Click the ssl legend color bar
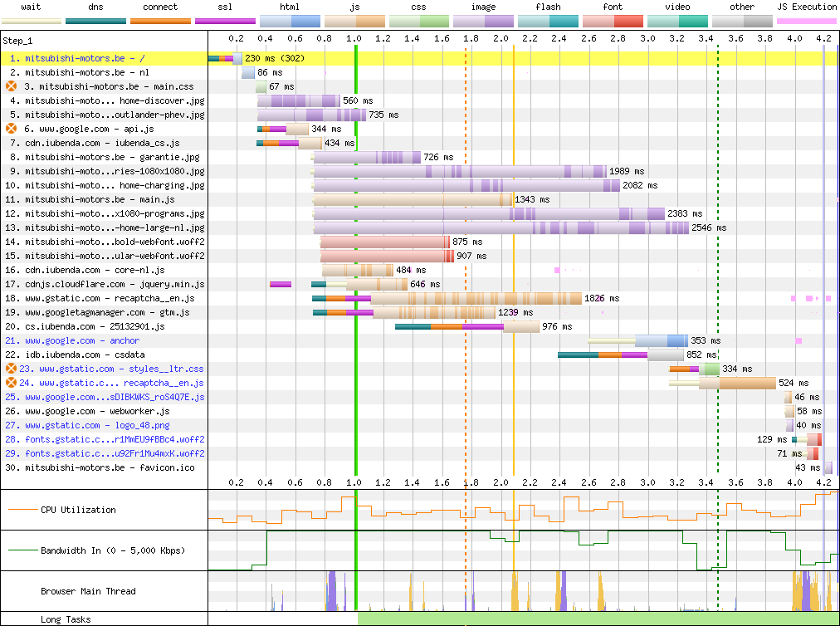The width and height of the screenshot is (840, 626). (225, 22)
